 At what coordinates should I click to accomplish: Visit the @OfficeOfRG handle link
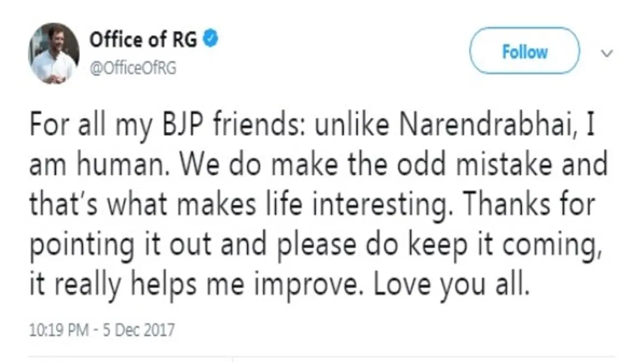(x=133, y=68)
